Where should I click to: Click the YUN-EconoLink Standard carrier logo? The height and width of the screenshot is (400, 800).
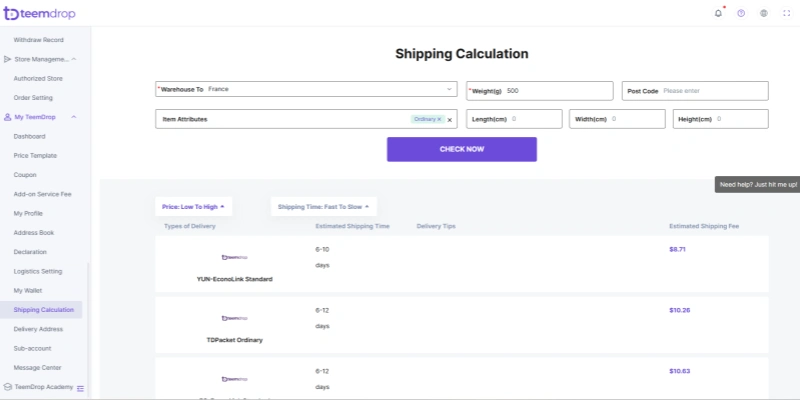235,257
